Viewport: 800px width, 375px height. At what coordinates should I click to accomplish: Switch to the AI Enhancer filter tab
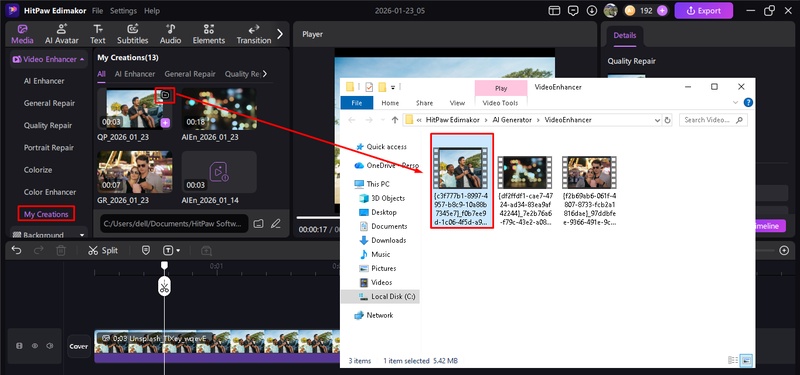(135, 74)
